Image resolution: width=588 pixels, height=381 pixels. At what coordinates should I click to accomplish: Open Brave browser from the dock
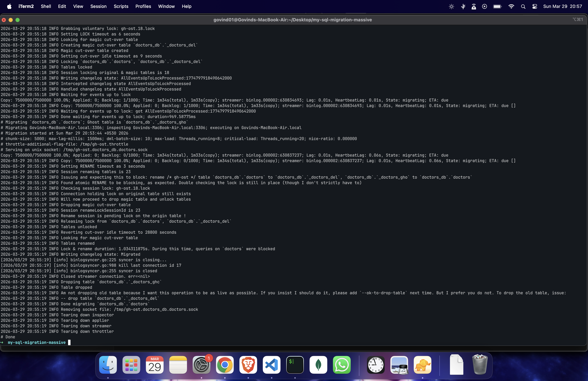[x=248, y=365]
